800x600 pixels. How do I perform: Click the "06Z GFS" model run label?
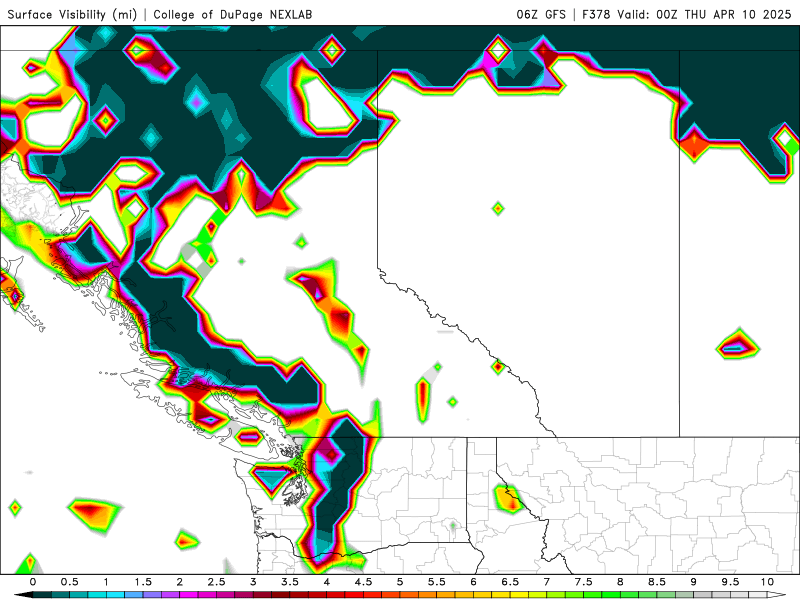[x=541, y=14]
